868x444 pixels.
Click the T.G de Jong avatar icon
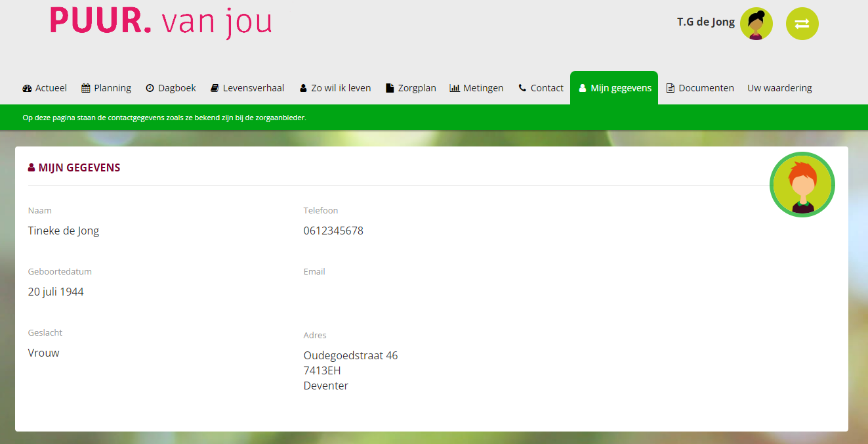coord(756,24)
